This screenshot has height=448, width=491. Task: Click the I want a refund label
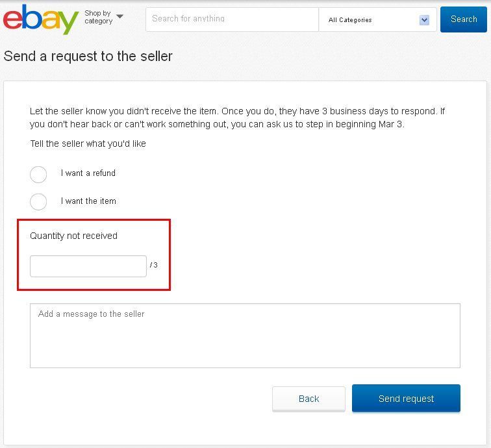click(x=88, y=173)
